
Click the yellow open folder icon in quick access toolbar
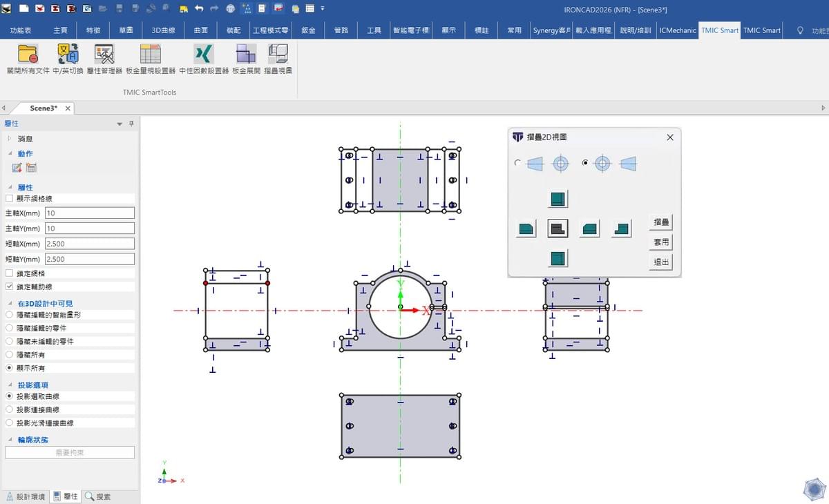click(184, 10)
